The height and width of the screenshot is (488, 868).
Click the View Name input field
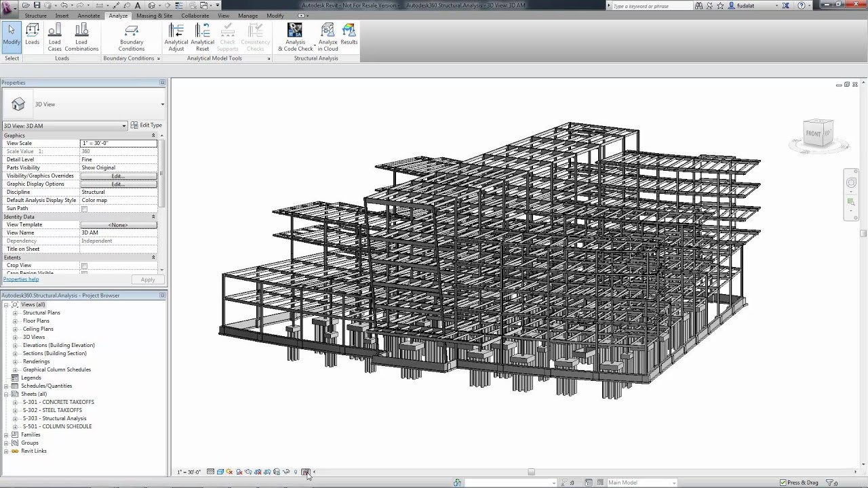[x=119, y=233]
